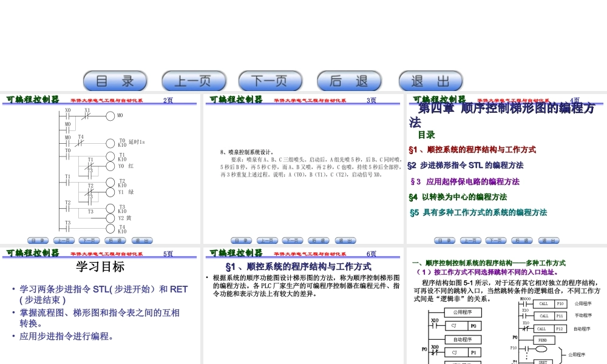The width and height of the screenshot is (607, 364).
Task: Click the 延时1s label in the ladder diagram
Action: coord(137,142)
